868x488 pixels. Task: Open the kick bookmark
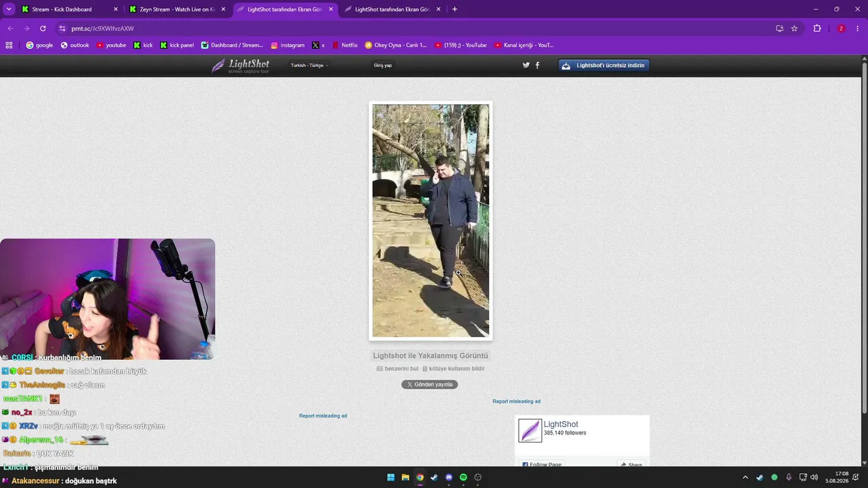[143, 45]
